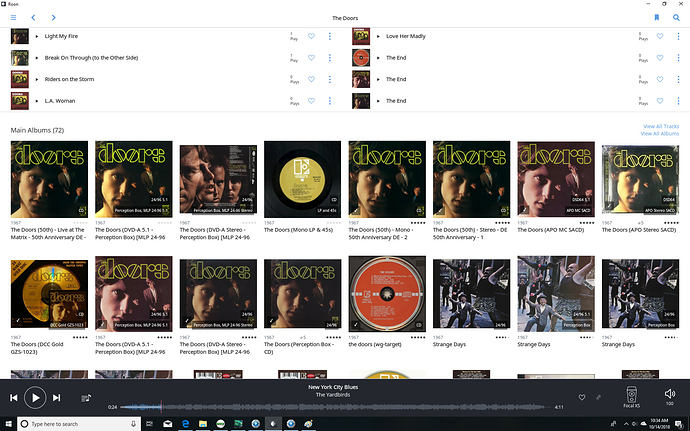Click the New York City Blues title
The height and width of the screenshot is (431, 690).
tap(333, 387)
